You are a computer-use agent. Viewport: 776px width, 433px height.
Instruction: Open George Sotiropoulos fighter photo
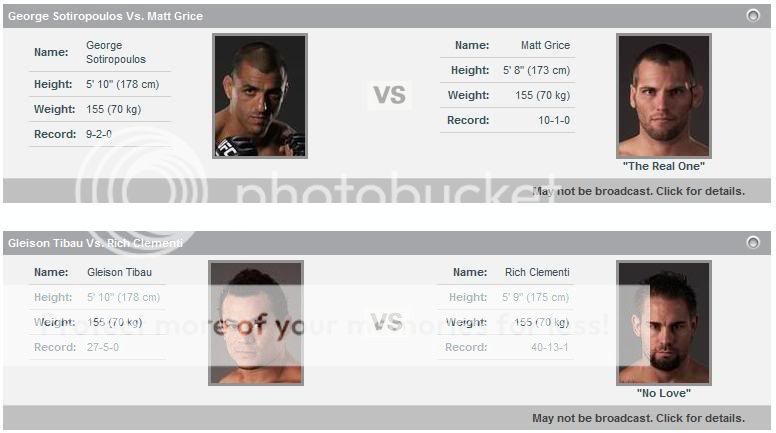tap(260, 96)
